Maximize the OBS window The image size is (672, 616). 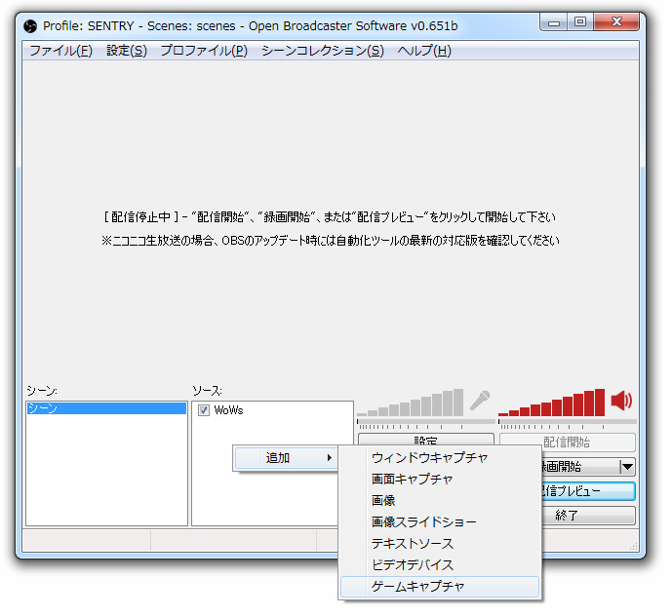tap(580, 22)
